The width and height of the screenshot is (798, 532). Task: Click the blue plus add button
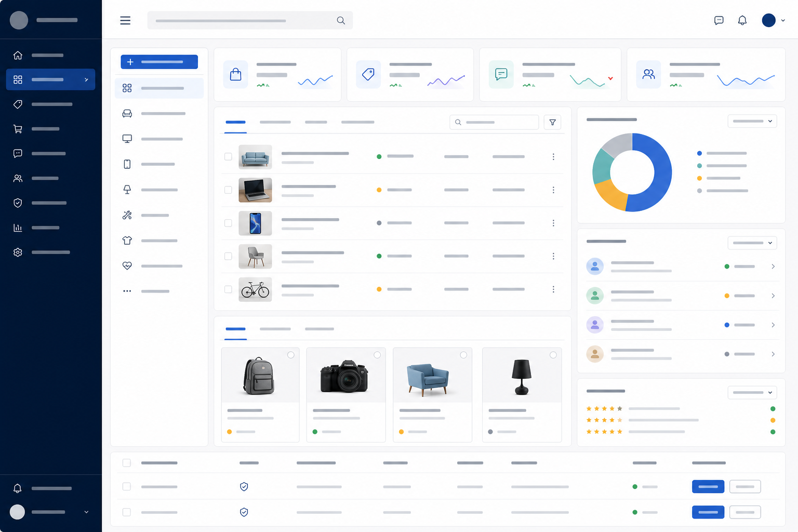click(159, 62)
